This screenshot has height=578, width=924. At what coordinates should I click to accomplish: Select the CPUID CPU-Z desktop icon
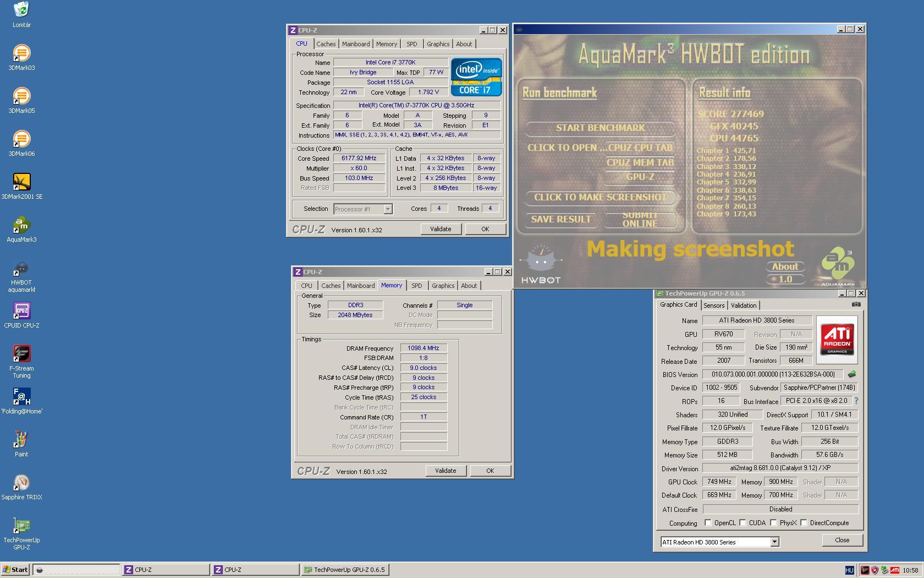[21, 315]
